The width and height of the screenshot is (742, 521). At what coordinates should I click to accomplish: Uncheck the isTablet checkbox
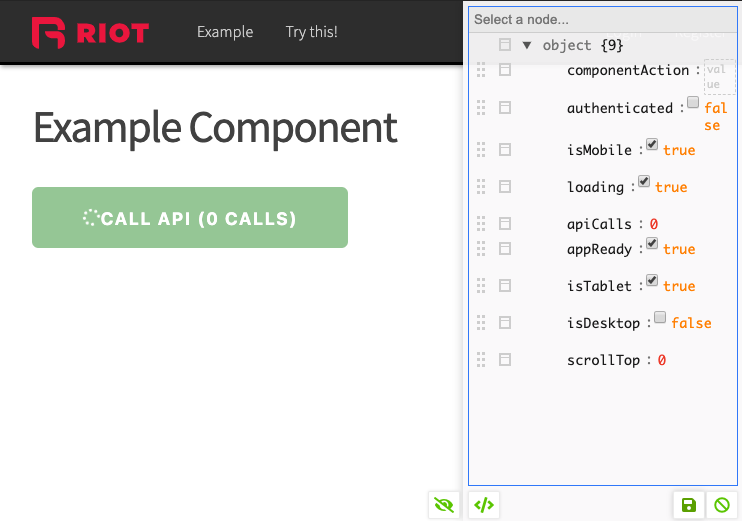click(x=652, y=280)
